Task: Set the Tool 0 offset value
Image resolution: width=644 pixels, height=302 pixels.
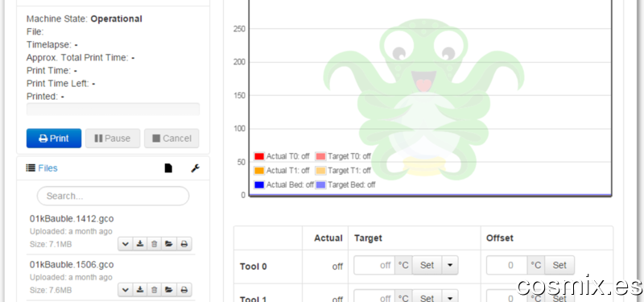Action: coord(559,266)
